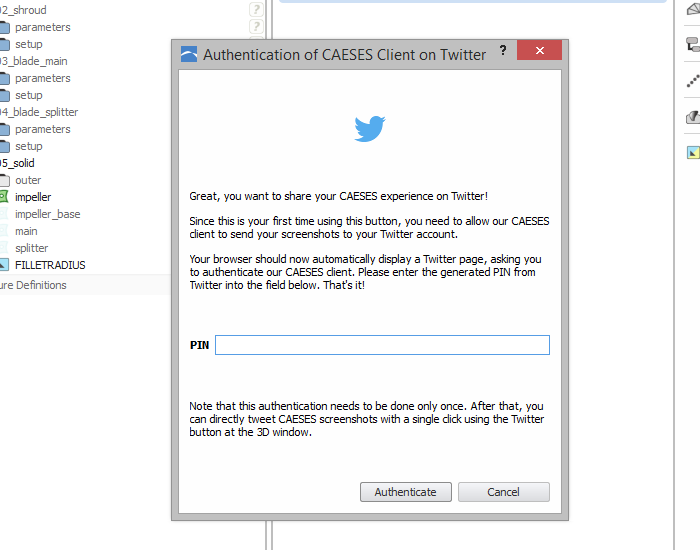The width and height of the screenshot is (700, 550).
Task: Select the outer folder item
Action: coord(28,180)
